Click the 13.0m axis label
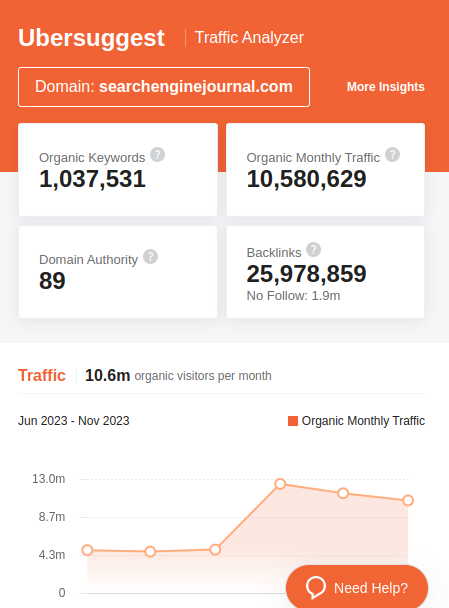This screenshot has width=449, height=608. coord(48,479)
